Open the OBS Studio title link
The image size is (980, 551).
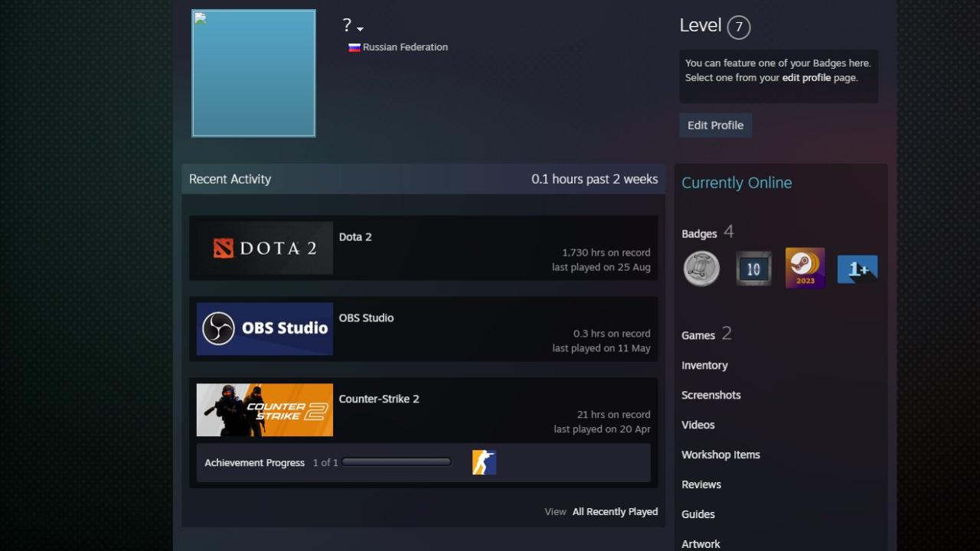coord(367,318)
